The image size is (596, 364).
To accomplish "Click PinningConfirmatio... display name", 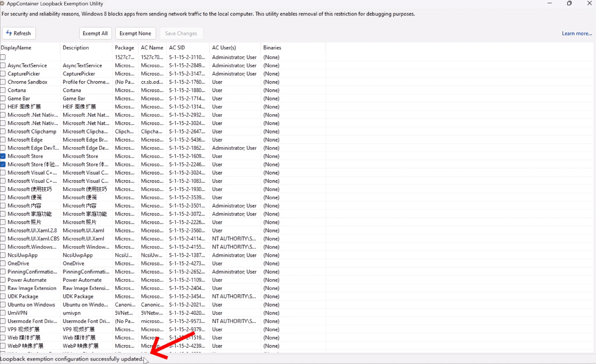I will point(32,272).
